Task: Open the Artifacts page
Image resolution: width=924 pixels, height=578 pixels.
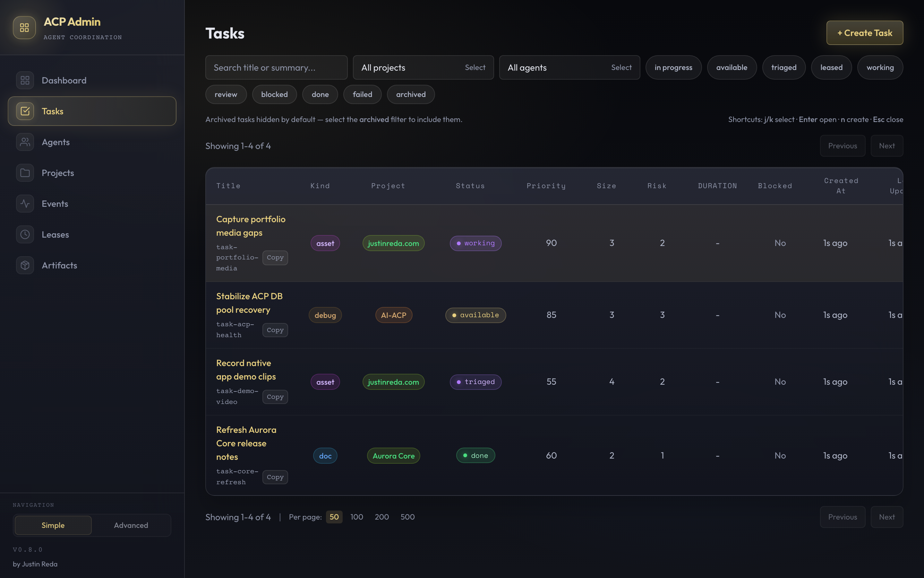Action: [x=92, y=265]
